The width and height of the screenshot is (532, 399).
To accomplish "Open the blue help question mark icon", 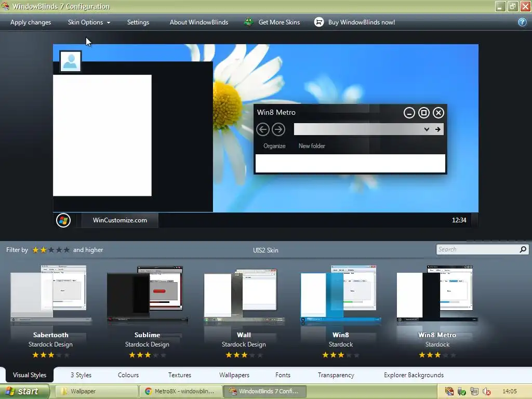I will 522,22.
